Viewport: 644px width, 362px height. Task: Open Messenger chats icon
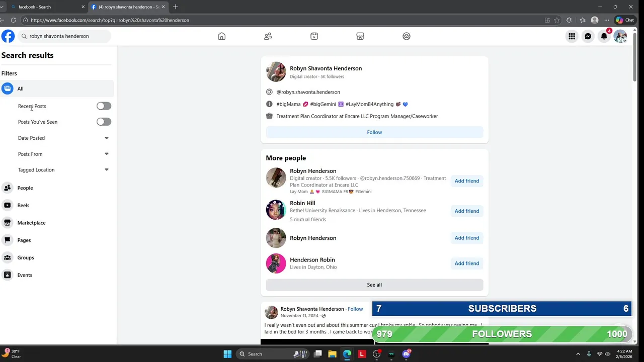[x=588, y=36]
